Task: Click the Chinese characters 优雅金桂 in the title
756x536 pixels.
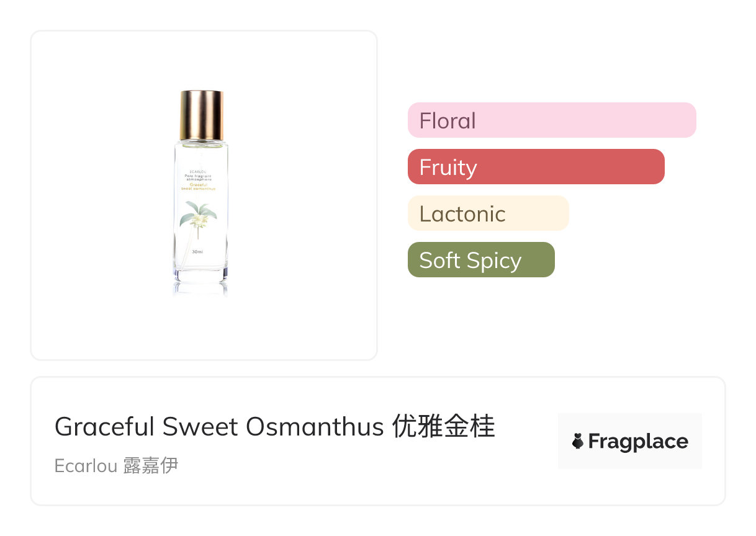Action: click(x=444, y=427)
